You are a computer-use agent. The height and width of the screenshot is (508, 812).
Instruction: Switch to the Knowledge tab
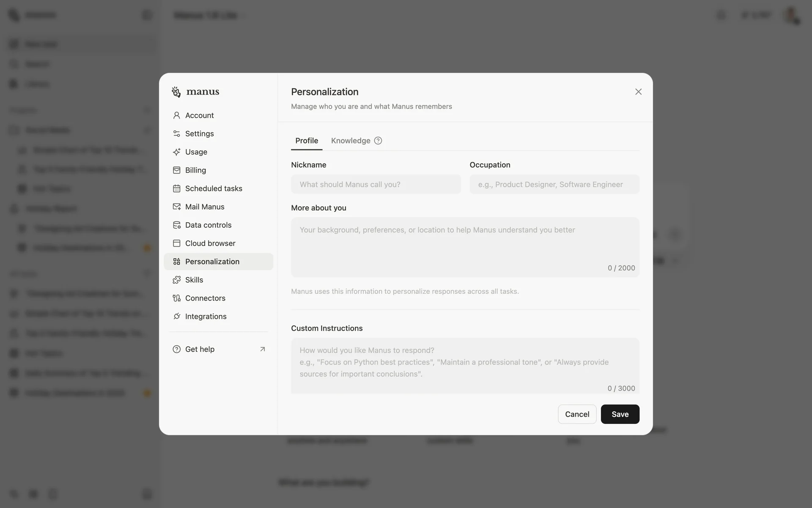pos(350,141)
